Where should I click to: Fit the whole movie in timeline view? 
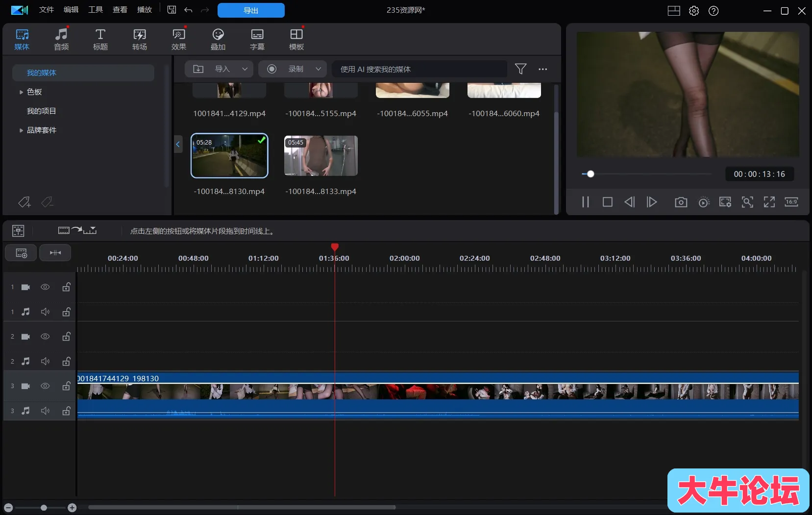55,253
